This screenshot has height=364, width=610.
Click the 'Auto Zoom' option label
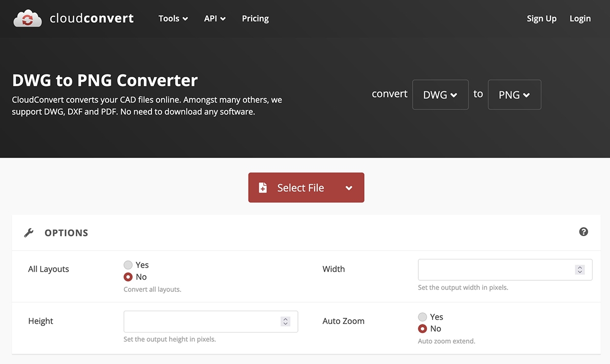click(343, 321)
